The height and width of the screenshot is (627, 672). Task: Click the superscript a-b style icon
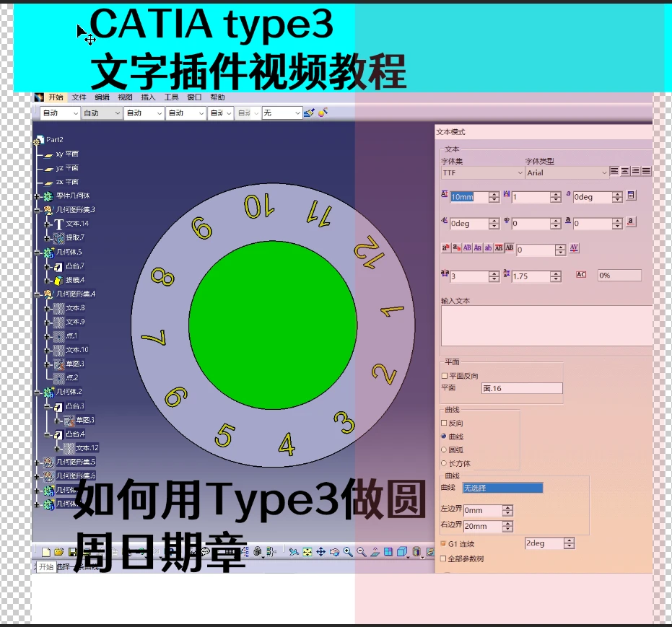click(446, 247)
